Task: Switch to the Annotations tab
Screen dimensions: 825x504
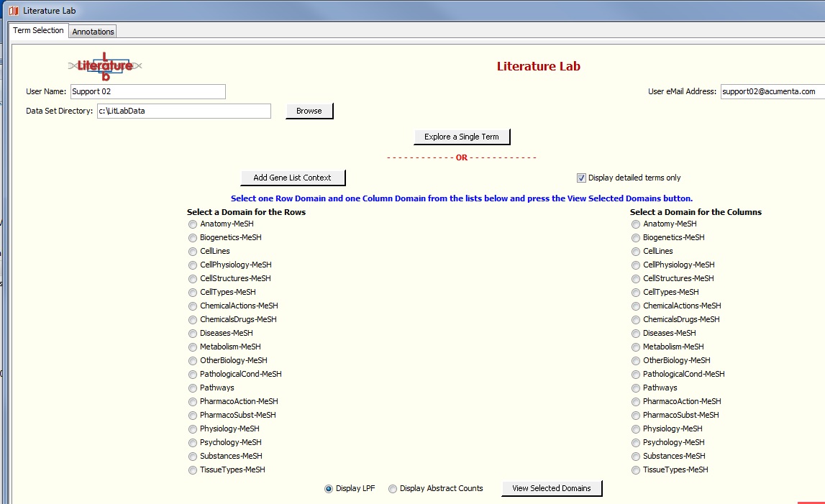Action: [x=93, y=32]
